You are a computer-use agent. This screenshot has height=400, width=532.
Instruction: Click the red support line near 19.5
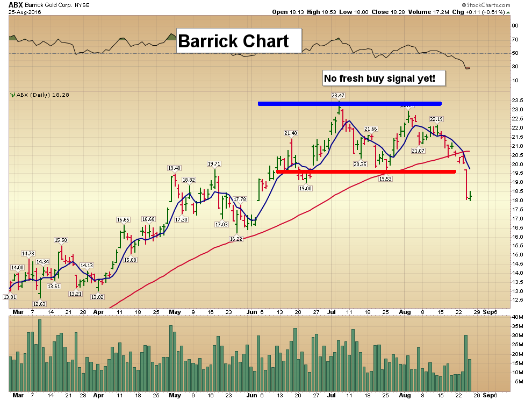pyautogui.click(x=366, y=172)
